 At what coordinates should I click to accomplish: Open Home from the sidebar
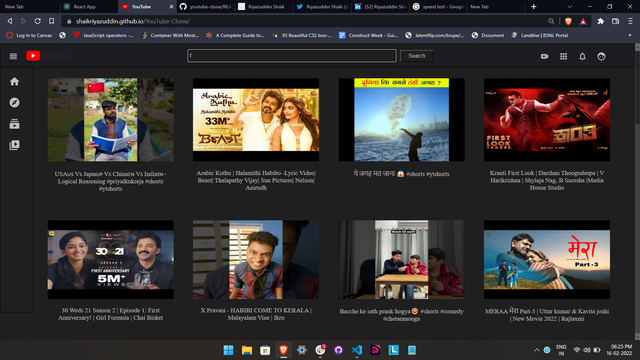pyautogui.click(x=14, y=82)
